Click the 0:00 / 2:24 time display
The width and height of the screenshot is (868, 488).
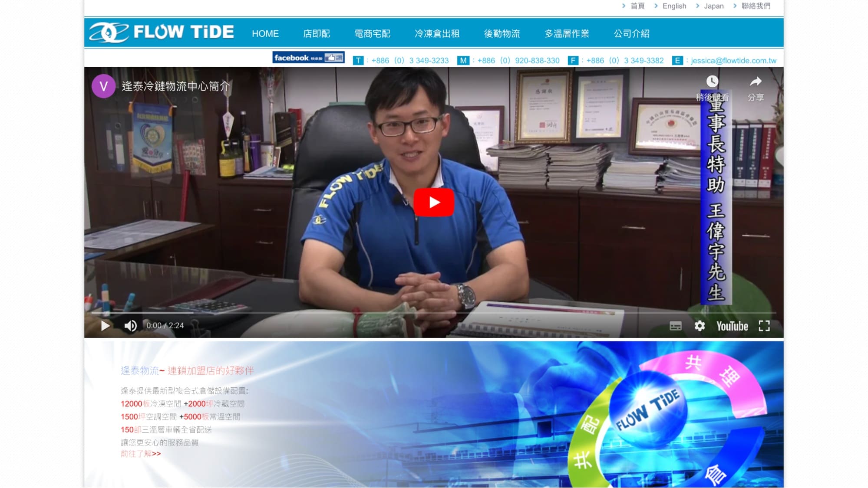click(165, 325)
